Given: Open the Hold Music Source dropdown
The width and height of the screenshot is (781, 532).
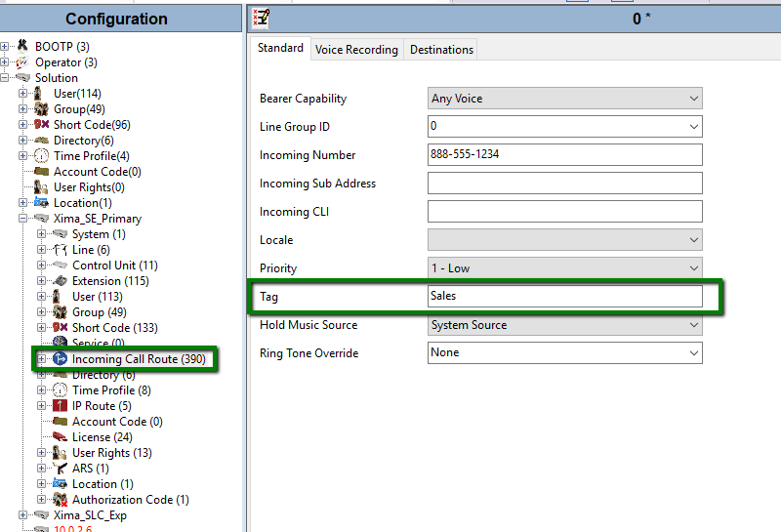Looking at the screenshot, I should point(693,325).
